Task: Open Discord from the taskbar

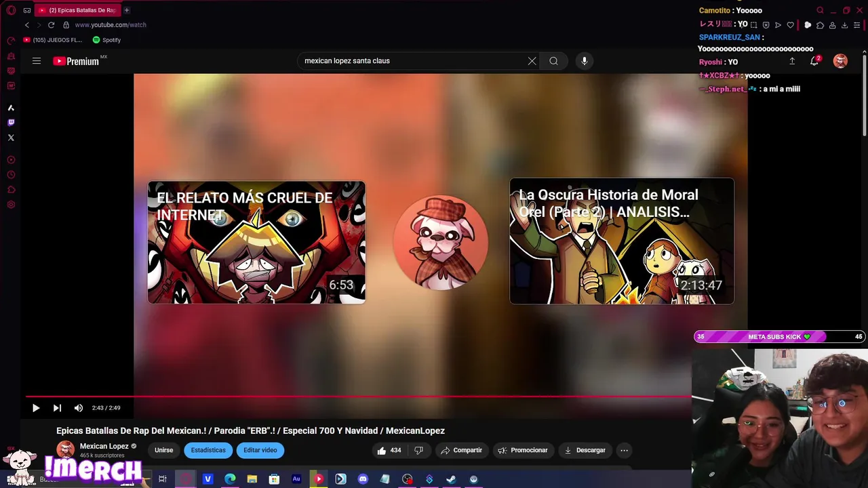Action: tap(363, 479)
